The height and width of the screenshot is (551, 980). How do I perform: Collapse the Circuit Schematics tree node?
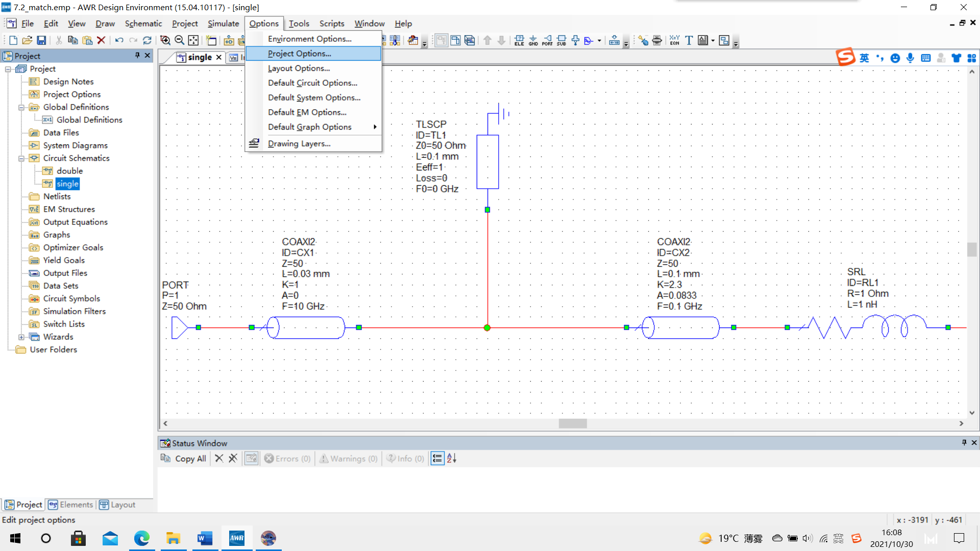21,158
